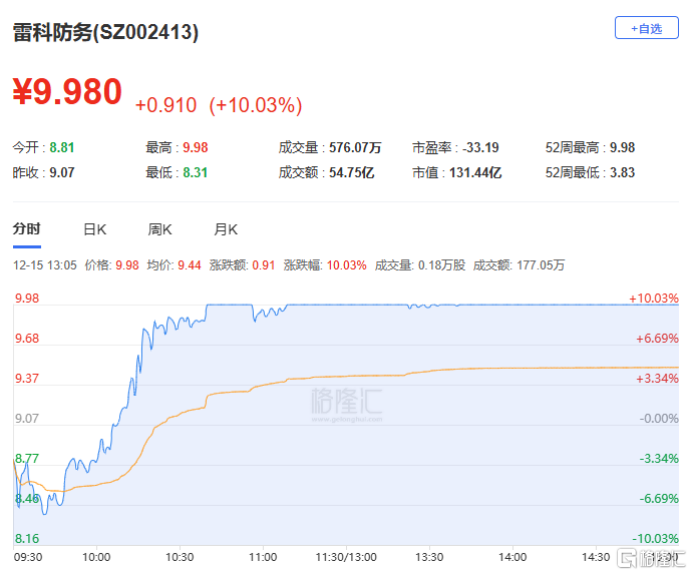Select the 月K monthly chart tab
This screenshot has height=575, width=692.
click(226, 229)
